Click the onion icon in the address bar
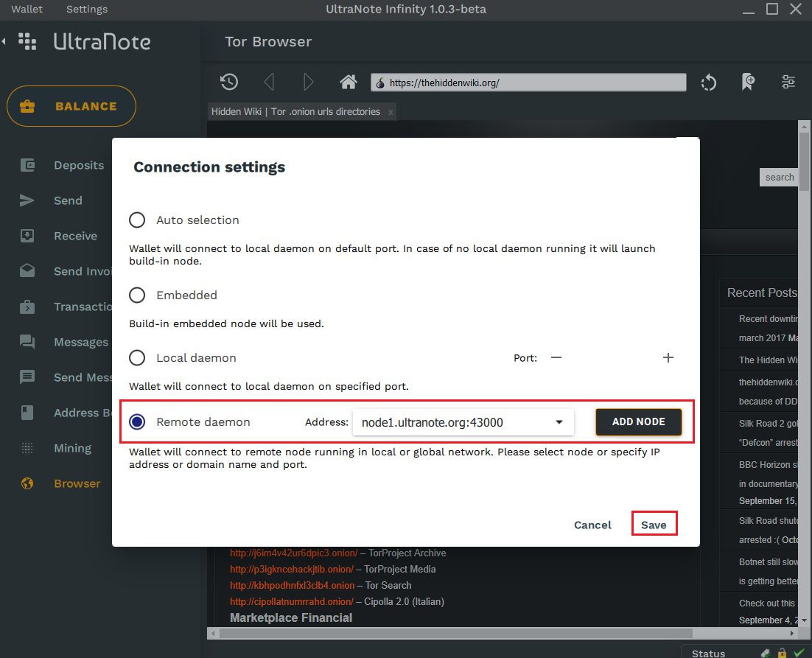 [380, 83]
